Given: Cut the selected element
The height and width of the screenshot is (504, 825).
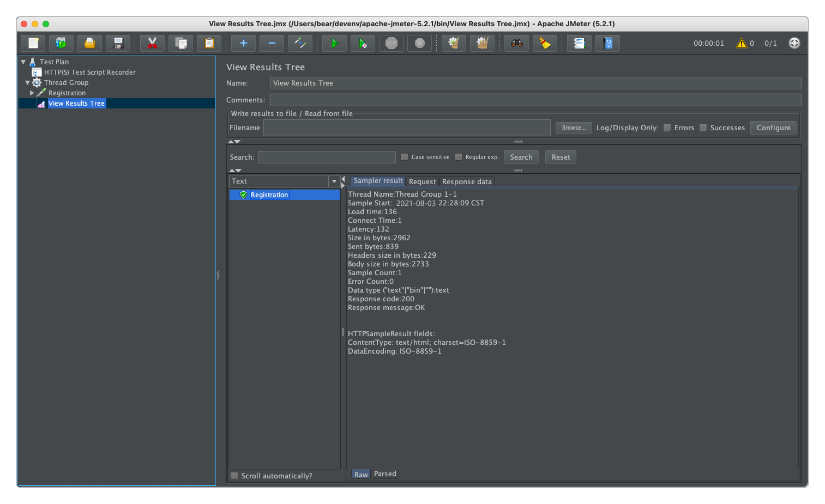Looking at the screenshot, I should [x=152, y=43].
